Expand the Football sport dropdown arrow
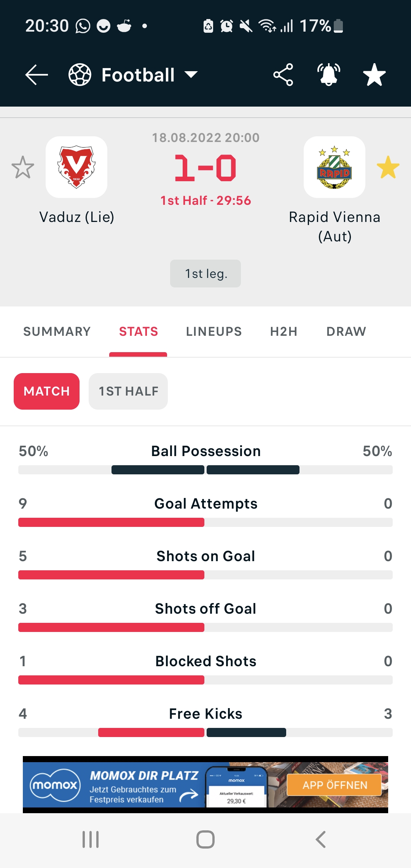Screen dimensions: 411x868 click(191, 75)
